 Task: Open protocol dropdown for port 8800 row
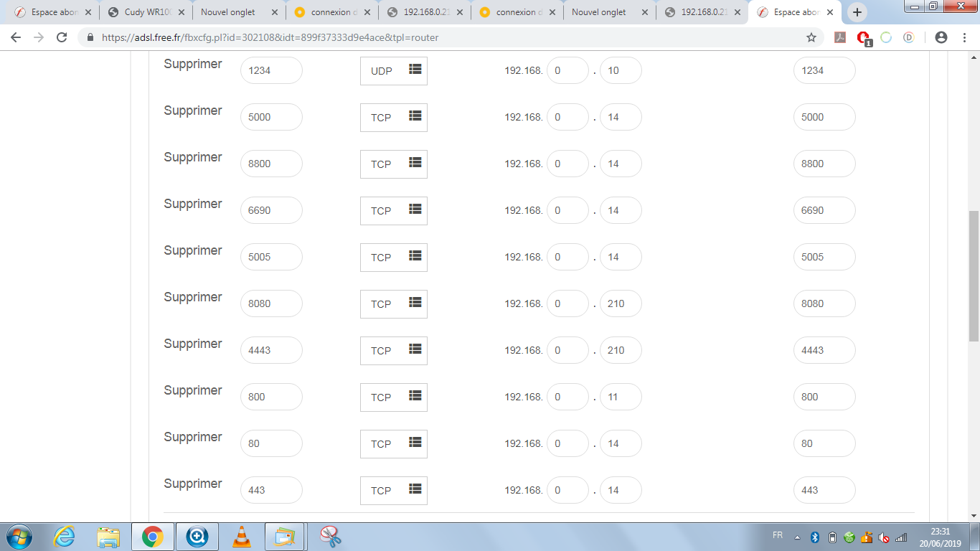(394, 164)
